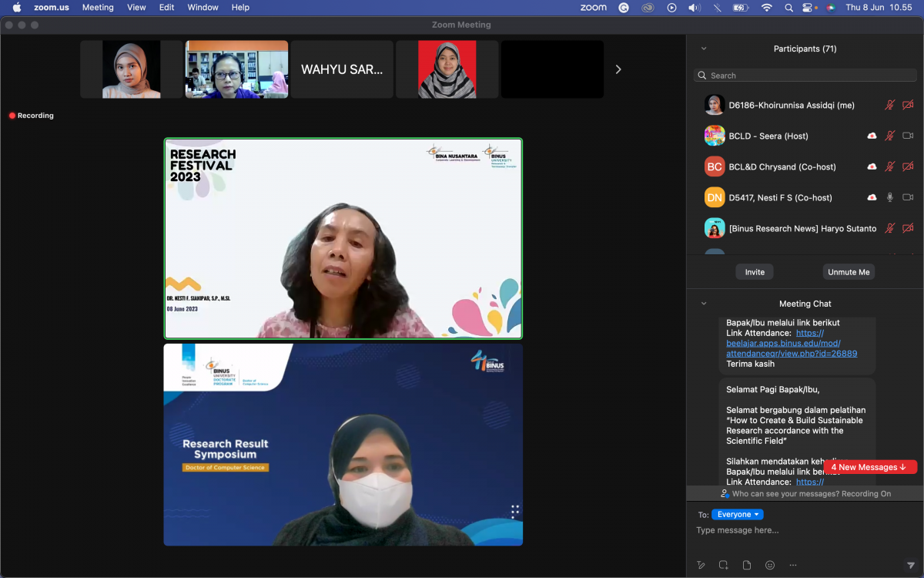Viewport: 924px width, 578px height.
Task: Click the screenshot capture icon in chat
Action: [724, 565]
